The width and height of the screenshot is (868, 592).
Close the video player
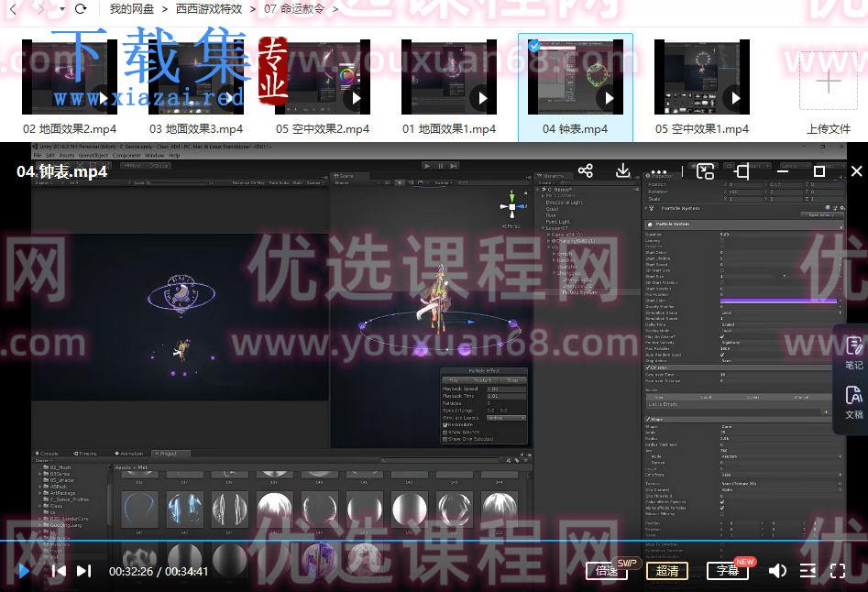tap(856, 171)
